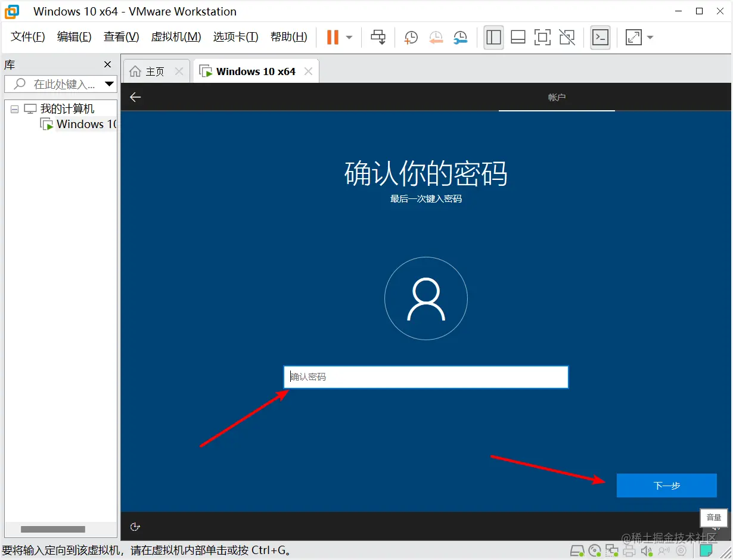Click the 帐户 step header

click(x=557, y=97)
